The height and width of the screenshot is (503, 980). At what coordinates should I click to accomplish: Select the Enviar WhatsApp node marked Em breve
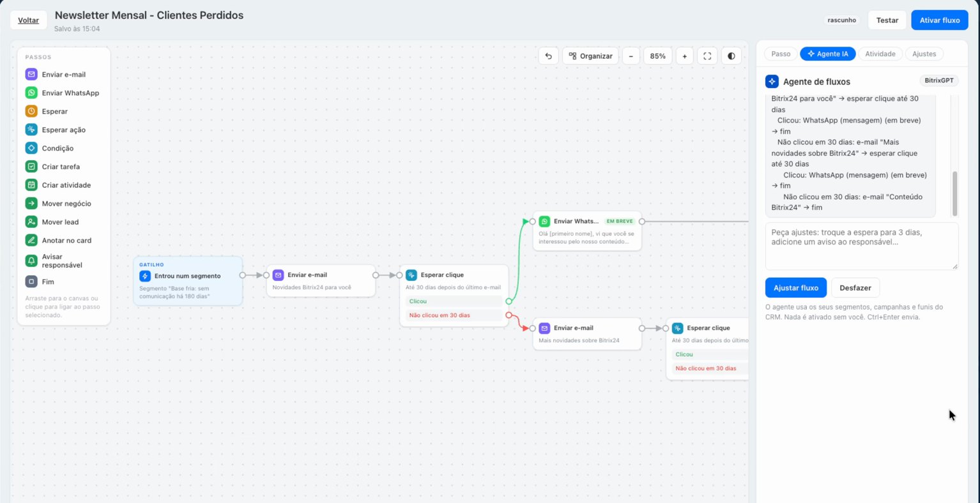point(587,231)
